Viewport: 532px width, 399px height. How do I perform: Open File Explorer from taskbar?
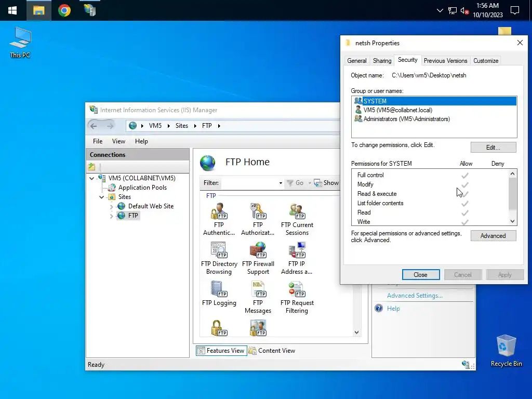(38, 10)
